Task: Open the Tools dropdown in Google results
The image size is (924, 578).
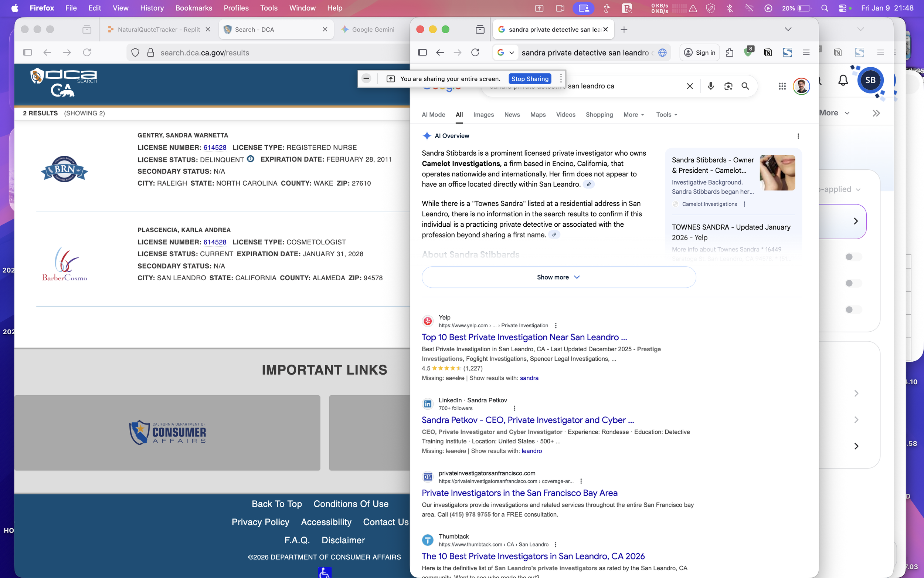Action: [666, 115]
